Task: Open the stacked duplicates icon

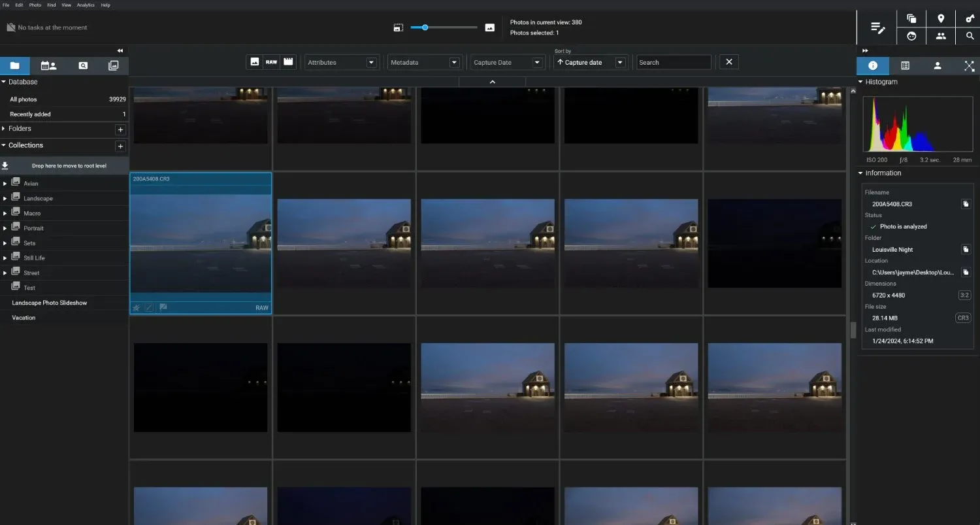Action: pos(911,19)
